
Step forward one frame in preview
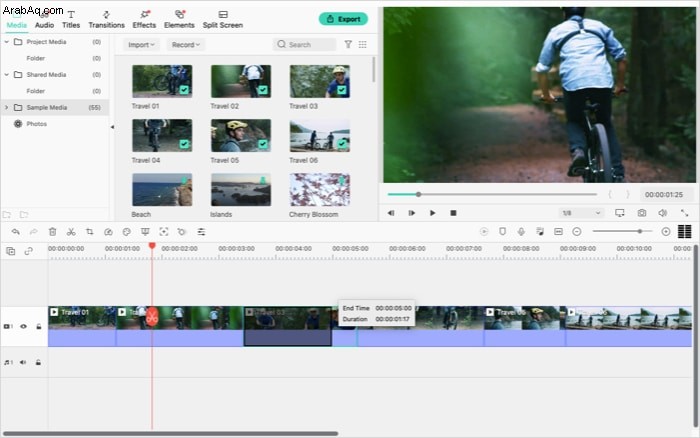click(412, 213)
